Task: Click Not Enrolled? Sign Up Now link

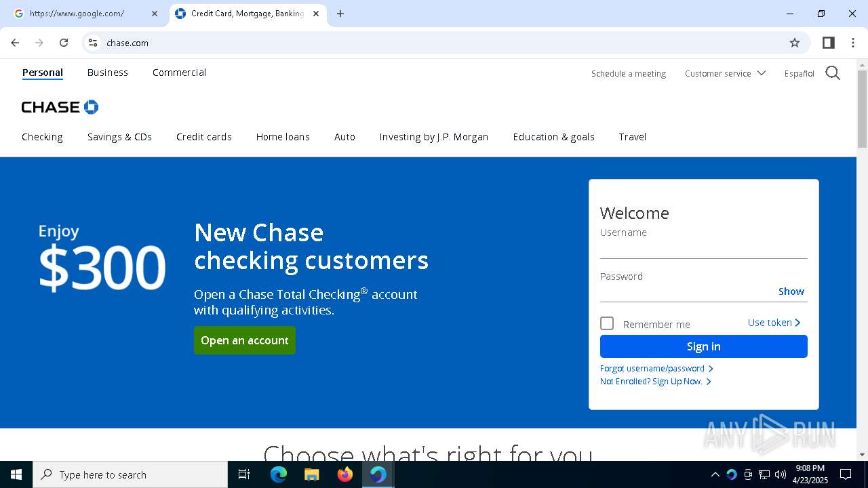Action: point(655,382)
